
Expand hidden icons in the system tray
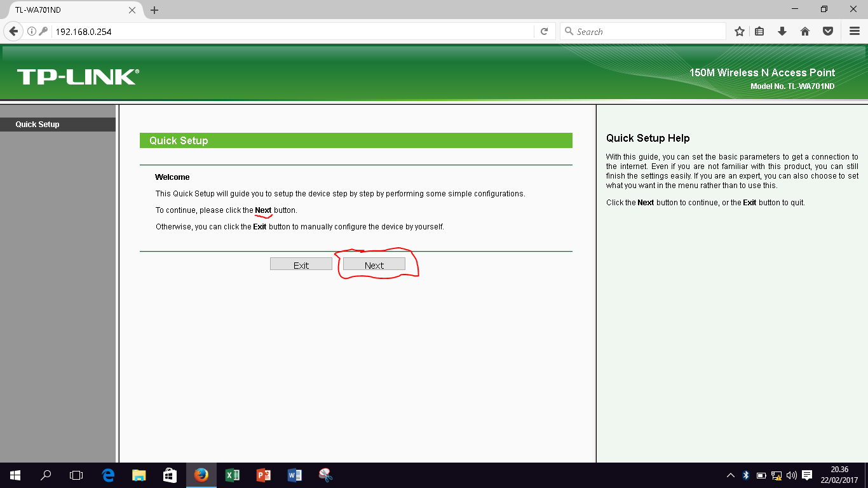click(730, 475)
